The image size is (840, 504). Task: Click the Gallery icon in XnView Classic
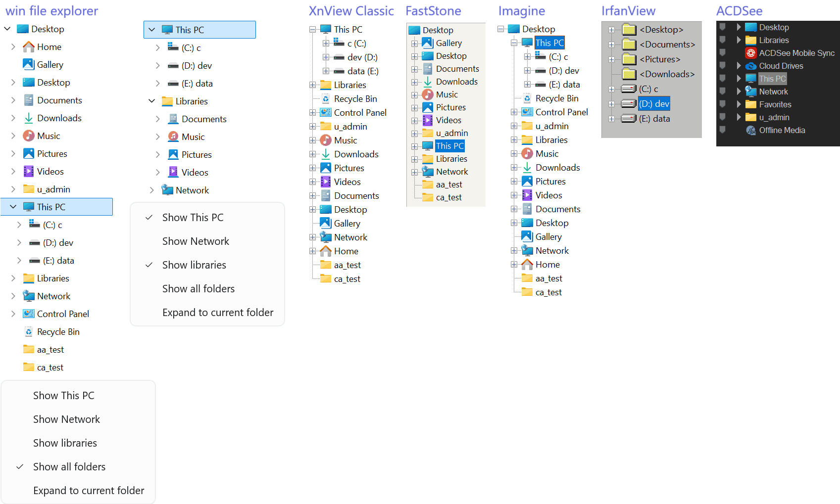tap(326, 224)
